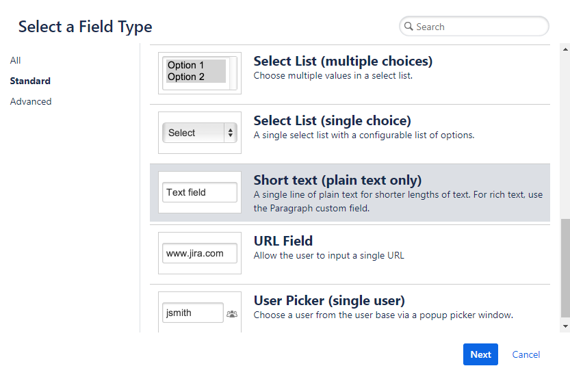Click the www.jira.com URL preview thumbnail
This screenshot has width=570, height=392.
pyautogui.click(x=200, y=253)
